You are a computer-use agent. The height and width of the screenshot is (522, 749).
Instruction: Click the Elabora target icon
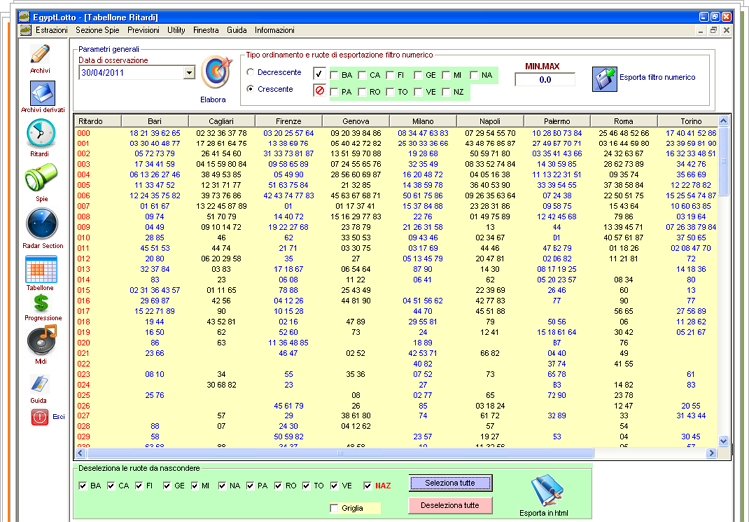click(x=216, y=72)
